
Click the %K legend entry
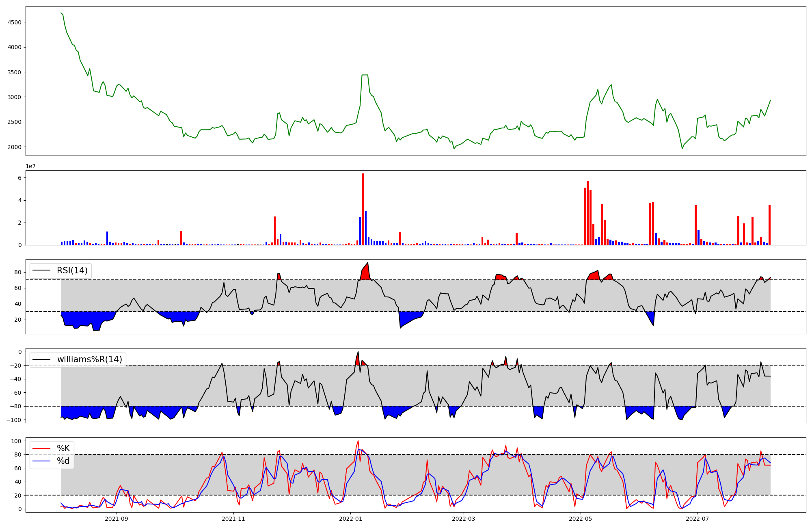pyautogui.click(x=63, y=448)
